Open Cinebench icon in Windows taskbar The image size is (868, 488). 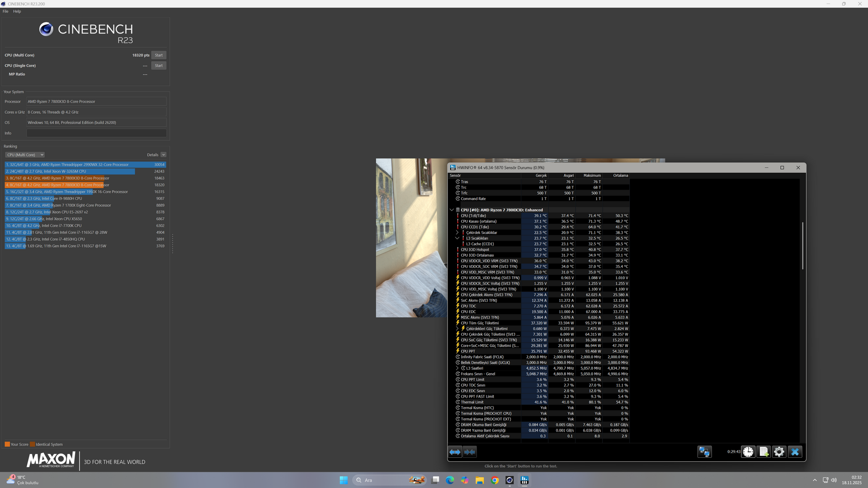pos(509,480)
